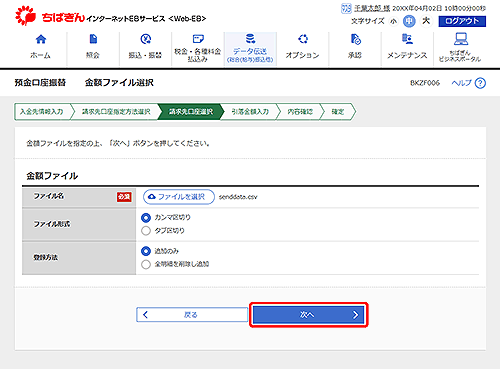Click 請求先口座選択 active step
Screen dimensions: 500x369
[x=191, y=112]
